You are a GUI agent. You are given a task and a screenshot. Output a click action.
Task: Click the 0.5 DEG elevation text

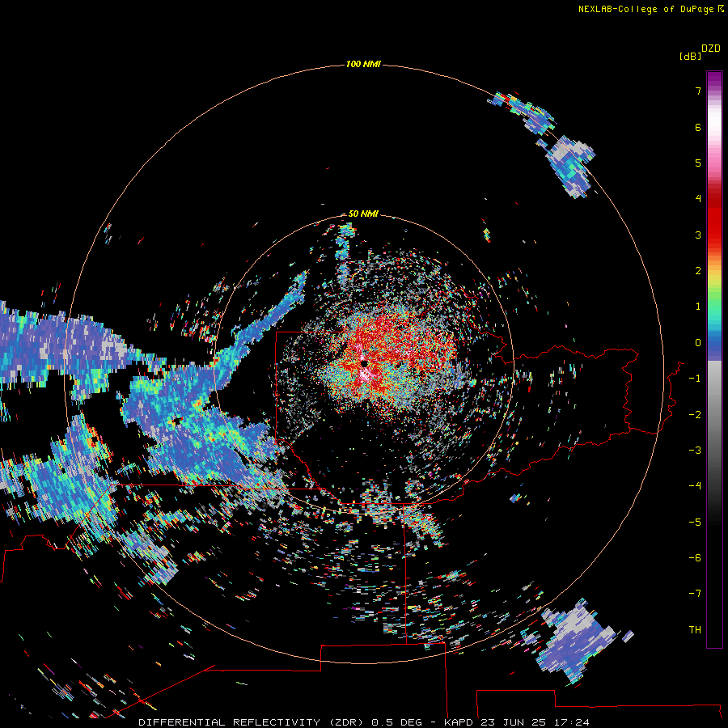tap(396, 722)
